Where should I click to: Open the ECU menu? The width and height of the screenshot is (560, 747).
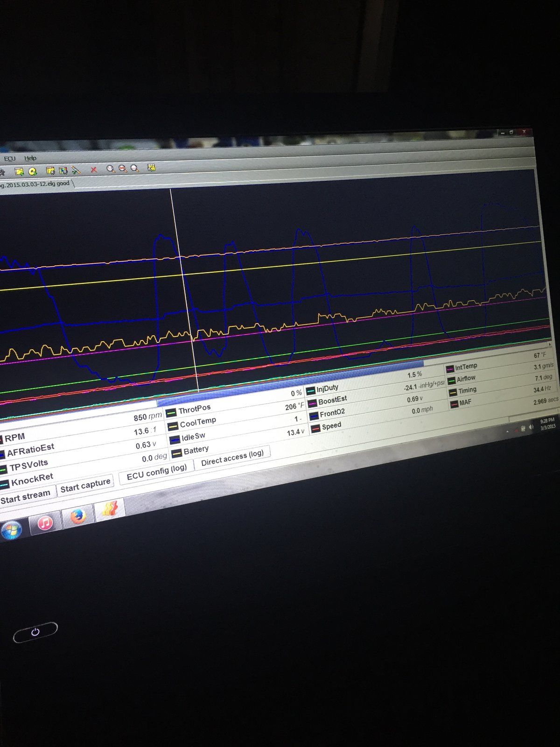pyautogui.click(x=10, y=159)
